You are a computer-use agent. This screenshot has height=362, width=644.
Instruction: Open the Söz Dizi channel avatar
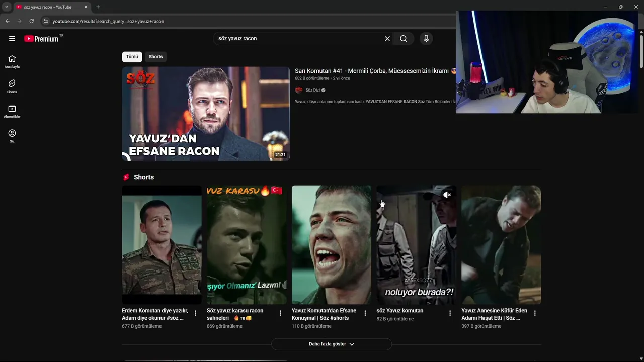click(x=299, y=90)
